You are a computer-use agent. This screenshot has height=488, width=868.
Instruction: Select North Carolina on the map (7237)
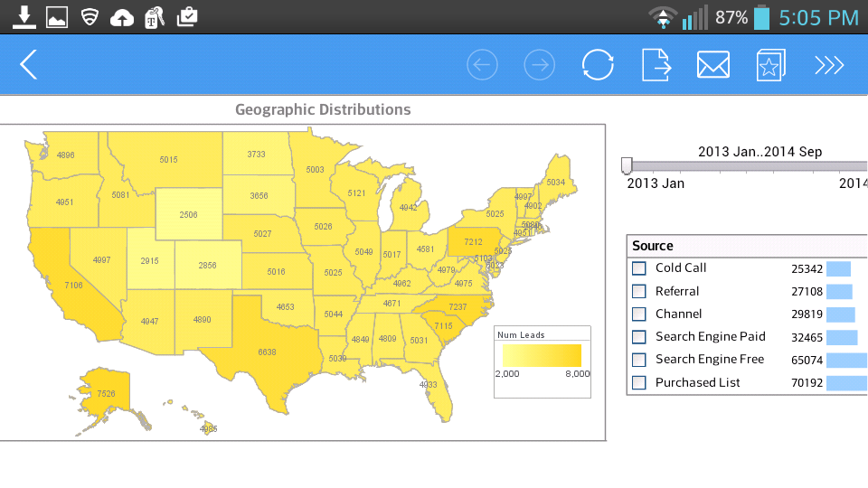[458, 306]
